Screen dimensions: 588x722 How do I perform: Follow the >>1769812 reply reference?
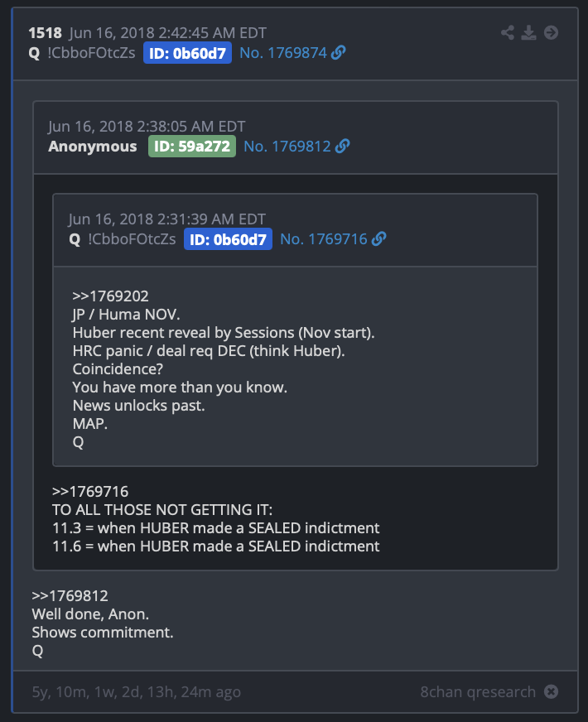click(70, 596)
